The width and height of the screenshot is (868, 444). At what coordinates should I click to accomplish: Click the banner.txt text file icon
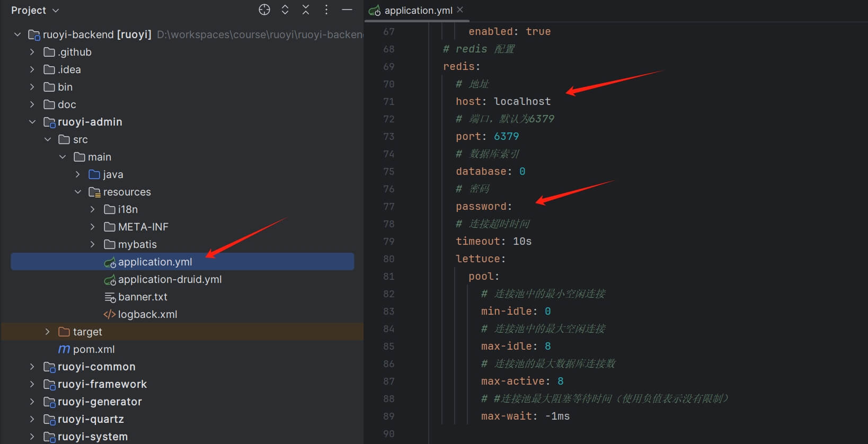110,297
